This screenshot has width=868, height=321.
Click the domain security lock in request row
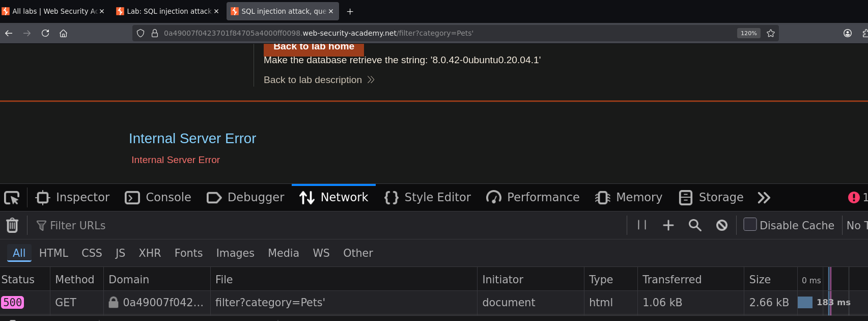point(114,302)
